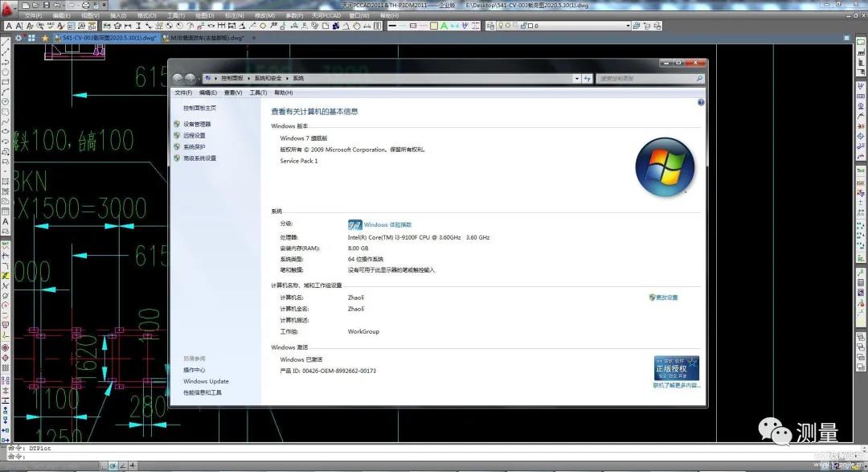Click the top icon in right-side toolbar
The image size is (868, 472).
(x=861, y=42)
